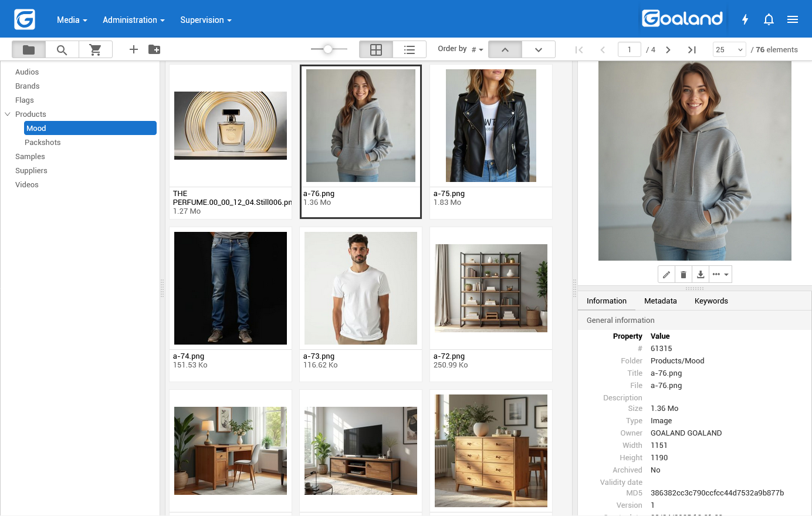Click the width value 1151
The image size is (812, 516).
(x=659, y=446)
